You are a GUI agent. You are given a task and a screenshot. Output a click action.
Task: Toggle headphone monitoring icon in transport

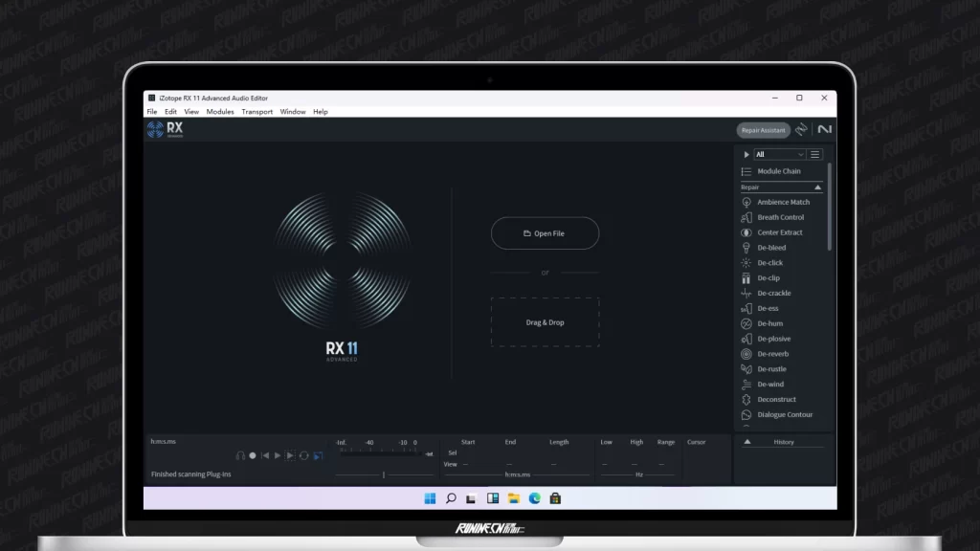pos(240,455)
